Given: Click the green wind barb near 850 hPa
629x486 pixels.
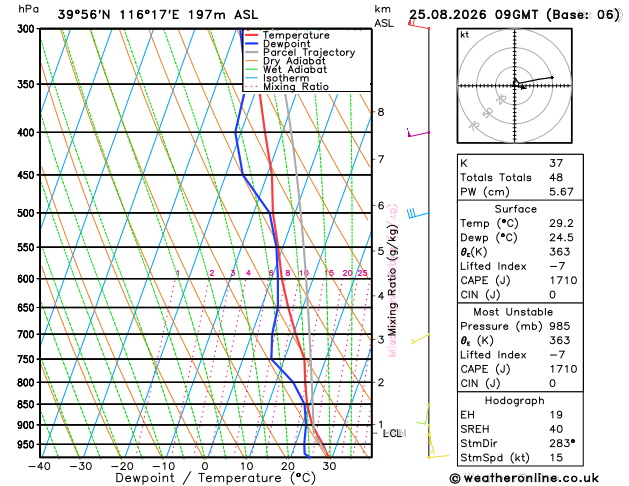Looking at the screenshot, I should [423, 415].
